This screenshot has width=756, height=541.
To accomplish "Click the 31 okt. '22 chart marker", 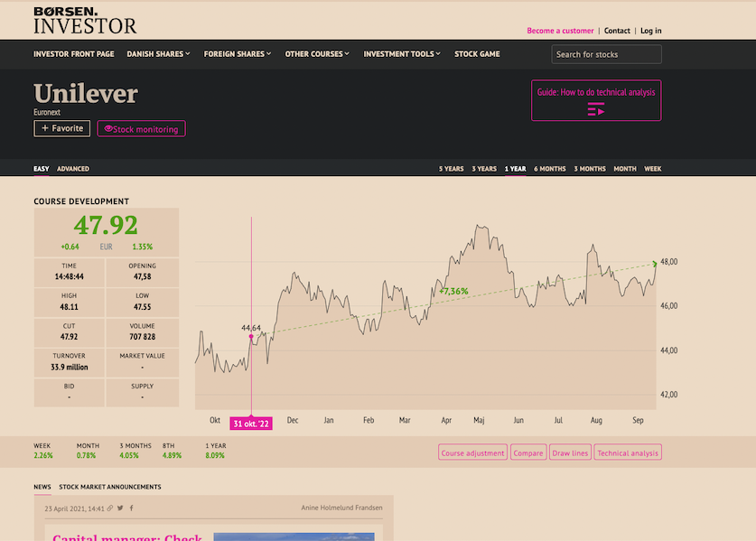I will pyautogui.click(x=251, y=424).
